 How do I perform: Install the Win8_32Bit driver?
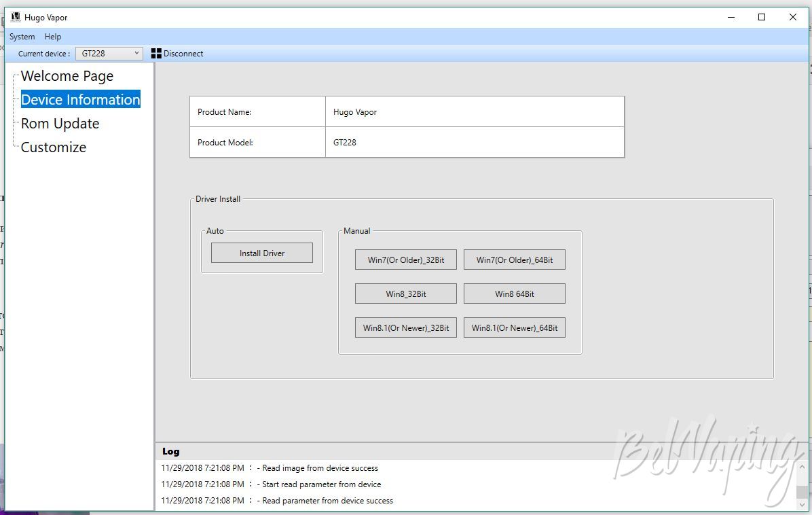[406, 294]
